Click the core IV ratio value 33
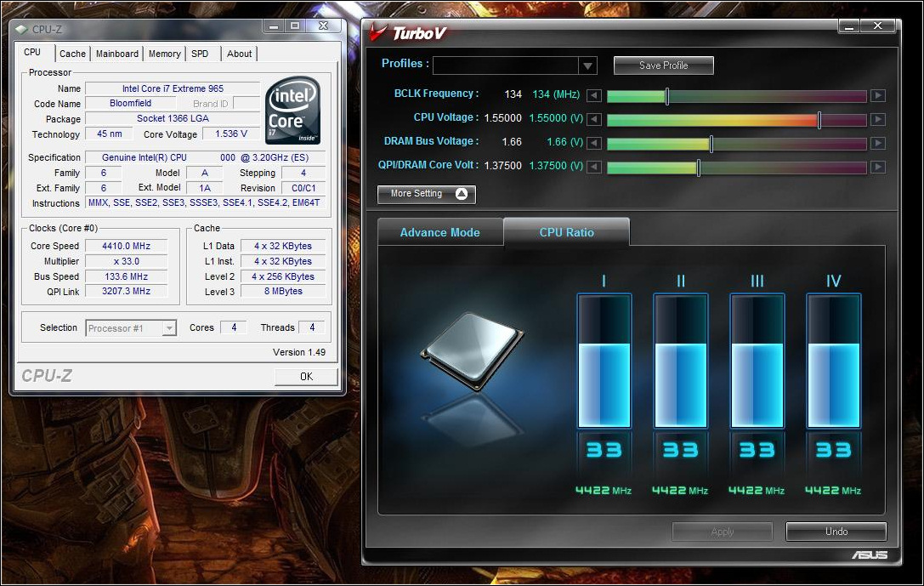The width and height of the screenshot is (924, 586). (x=833, y=450)
